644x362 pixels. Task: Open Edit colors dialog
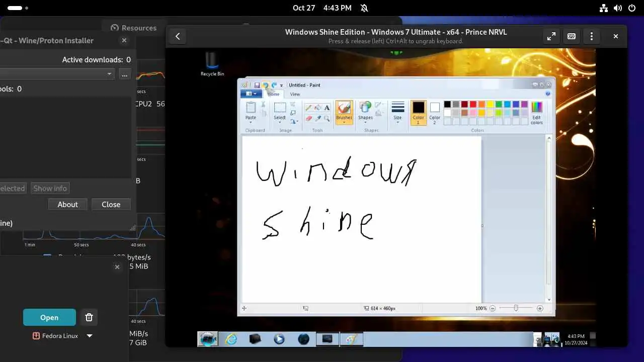tap(537, 113)
